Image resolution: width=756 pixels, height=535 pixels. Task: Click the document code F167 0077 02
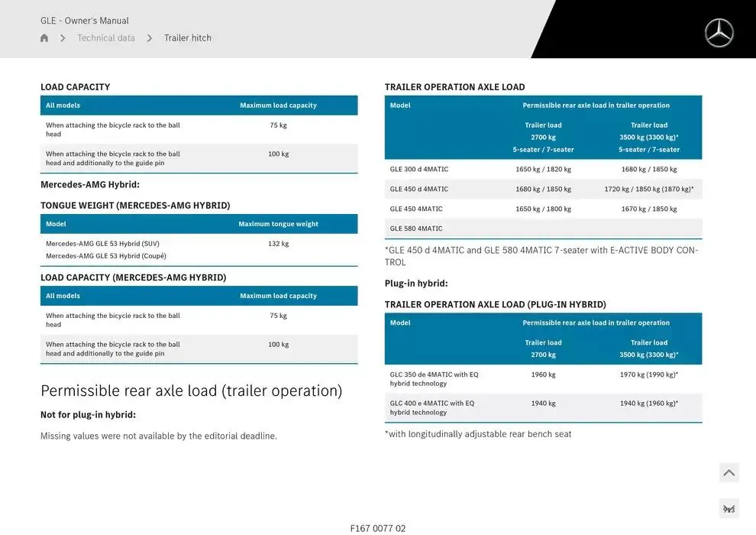click(x=378, y=528)
